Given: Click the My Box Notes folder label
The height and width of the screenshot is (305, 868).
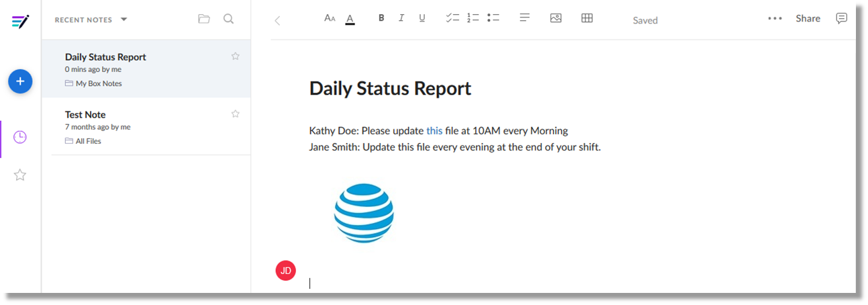Looking at the screenshot, I should 93,83.
